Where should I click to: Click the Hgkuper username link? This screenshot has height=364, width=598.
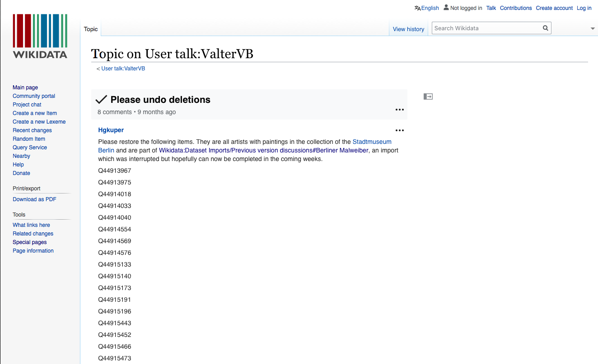pos(111,130)
